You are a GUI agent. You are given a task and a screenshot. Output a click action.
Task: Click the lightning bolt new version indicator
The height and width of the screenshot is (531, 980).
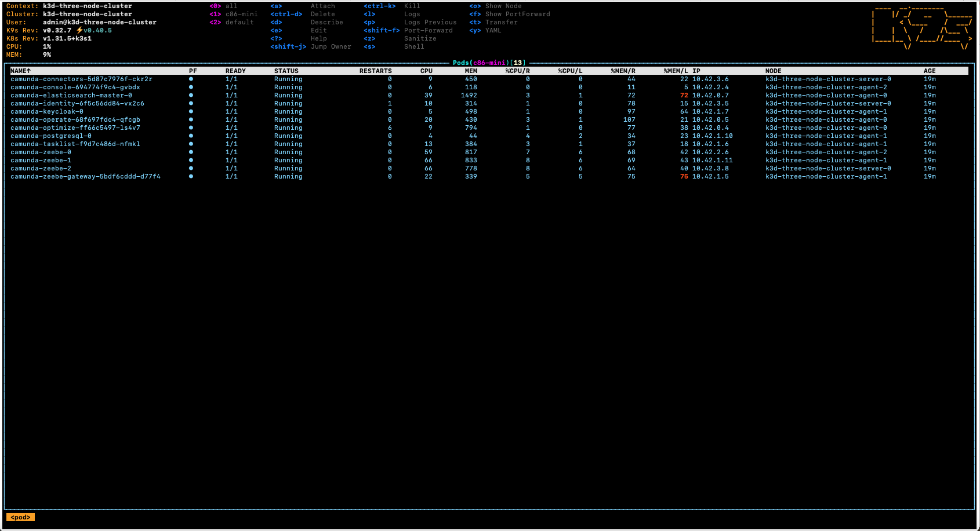(x=79, y=30)
